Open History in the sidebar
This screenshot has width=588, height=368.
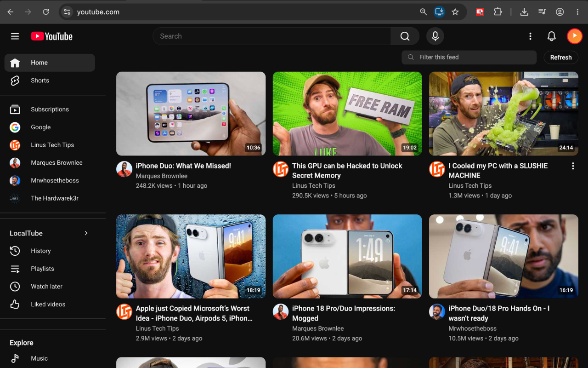[50, 251]
